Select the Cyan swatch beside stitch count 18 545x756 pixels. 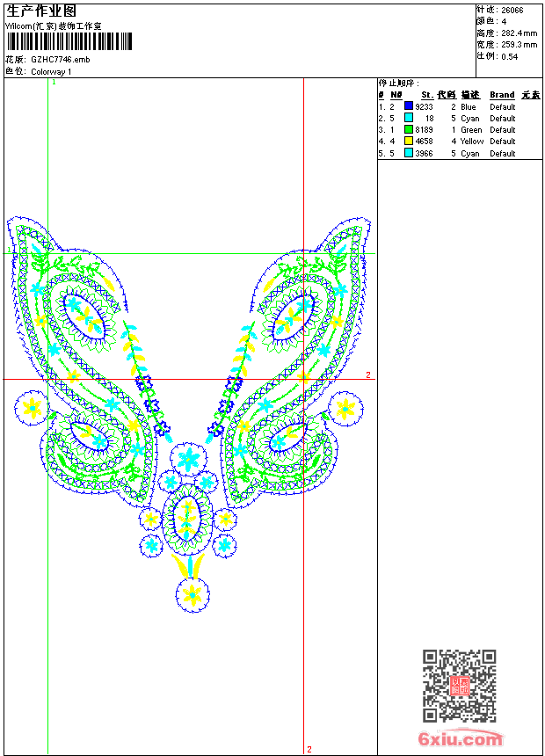coord(409,118)
